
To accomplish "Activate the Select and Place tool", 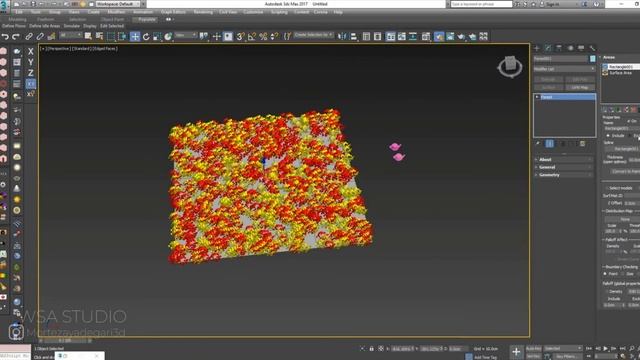I will [168, 37].
